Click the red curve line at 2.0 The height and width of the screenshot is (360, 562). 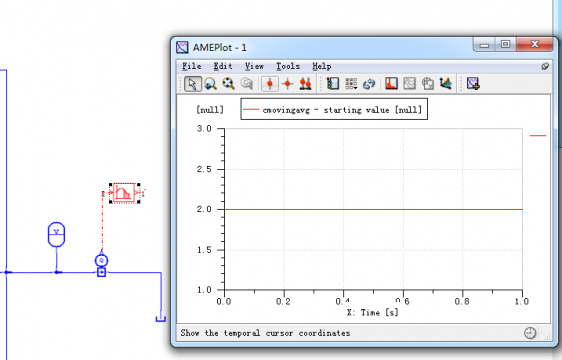click(373, 209)
